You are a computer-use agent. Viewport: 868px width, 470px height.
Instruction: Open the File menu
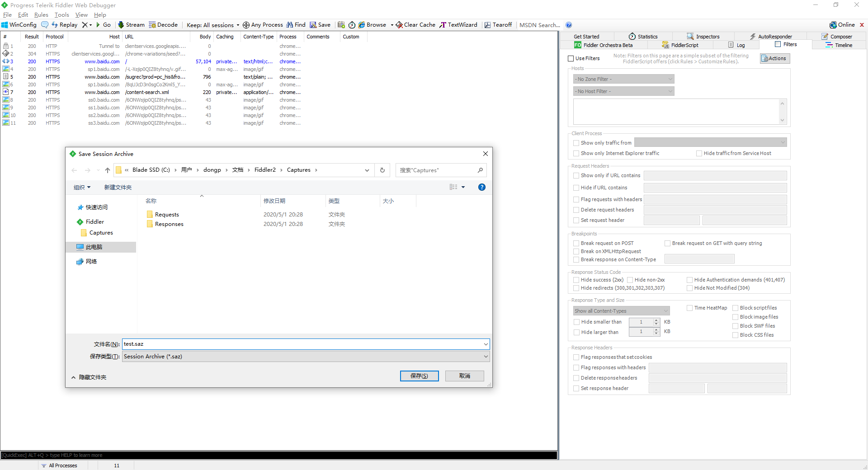pyautogui.click(x=7, y=14)
